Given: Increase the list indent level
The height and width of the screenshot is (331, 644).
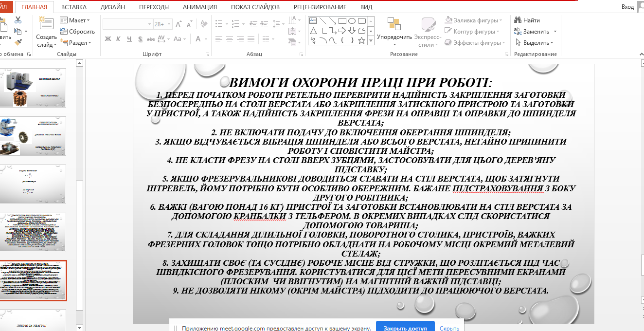Looking at the screenshot, I should pyautogui.click(x=264, y=24).
